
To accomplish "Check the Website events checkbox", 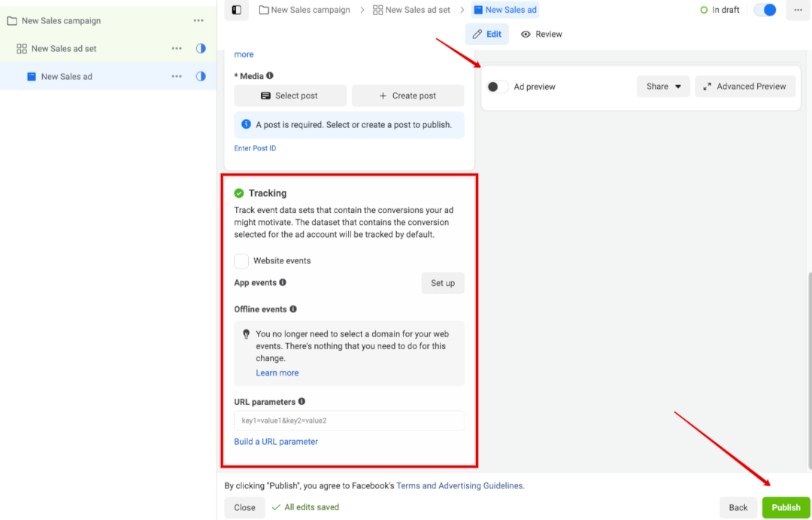I will click(241, 261).
